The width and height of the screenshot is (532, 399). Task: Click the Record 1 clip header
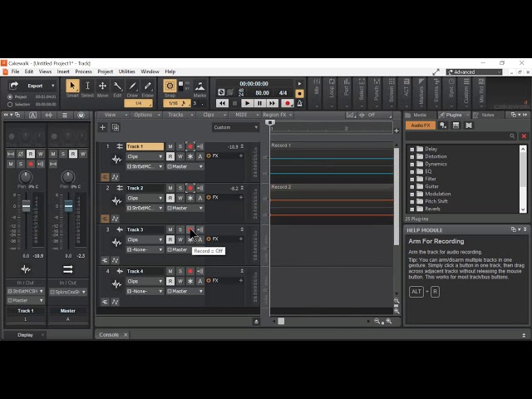[332, 145]
